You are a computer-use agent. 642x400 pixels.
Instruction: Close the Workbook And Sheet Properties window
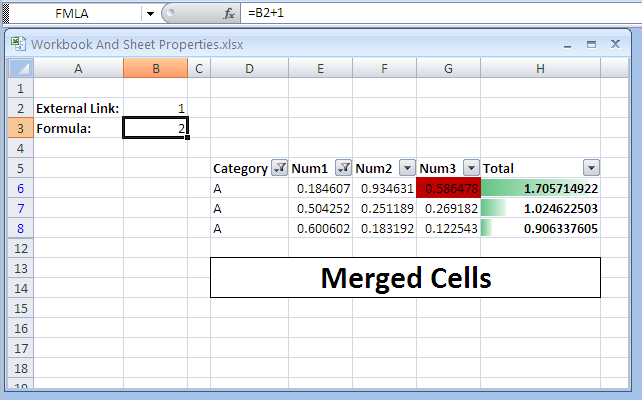tap(613, 44)
